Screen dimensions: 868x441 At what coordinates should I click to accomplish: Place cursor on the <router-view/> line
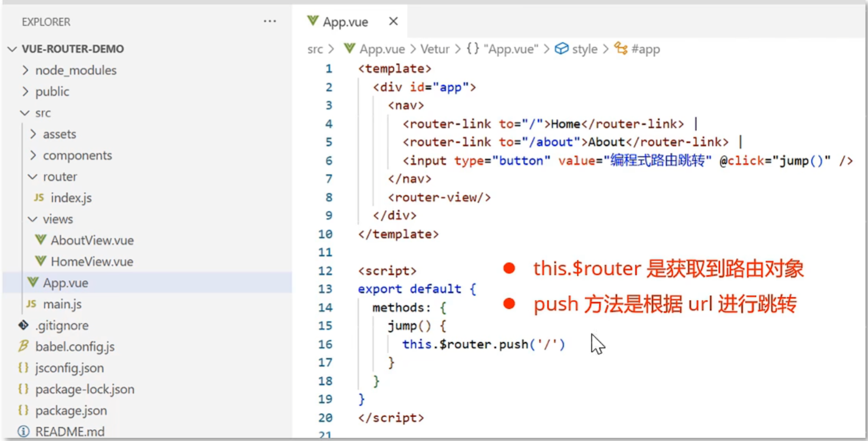440,198
